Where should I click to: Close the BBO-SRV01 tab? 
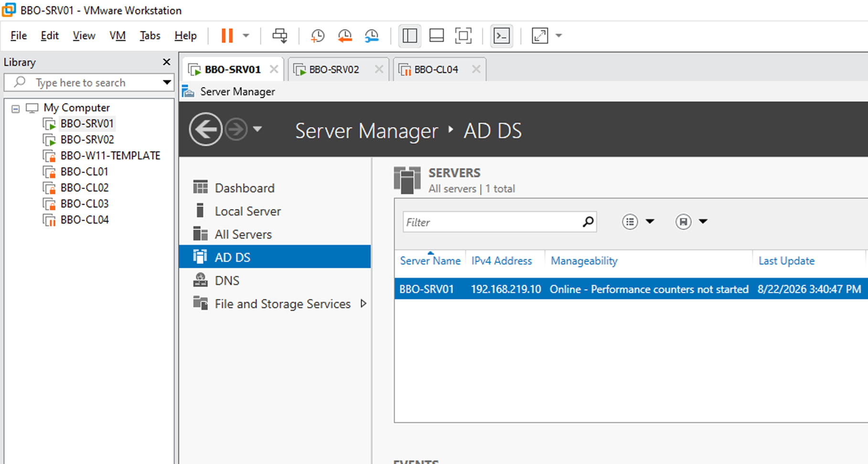tap(274, 69)
